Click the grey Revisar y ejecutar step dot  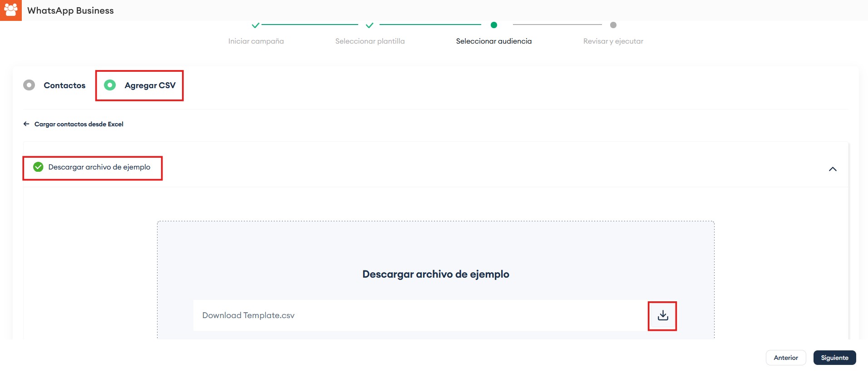coord(613,25)
